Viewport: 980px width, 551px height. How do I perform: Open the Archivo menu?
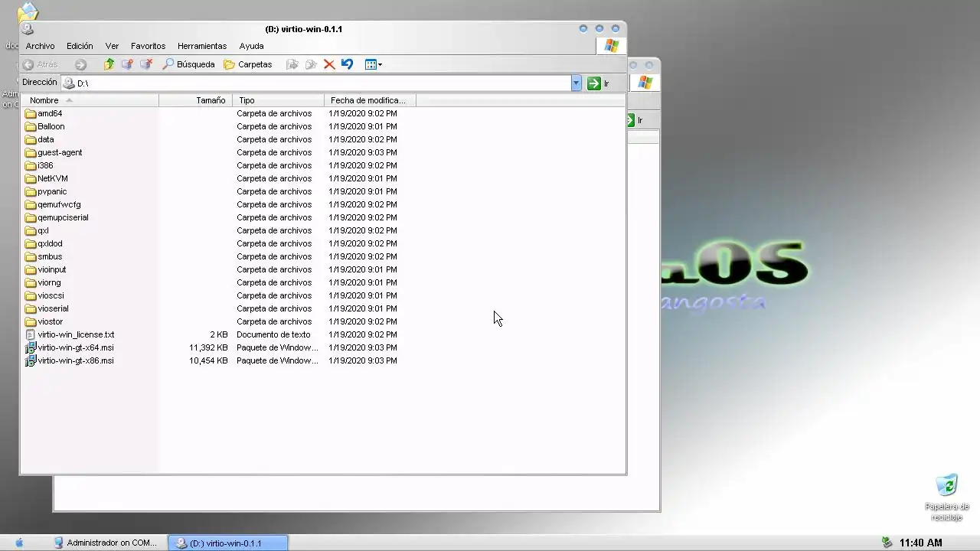tap(40, 46)
